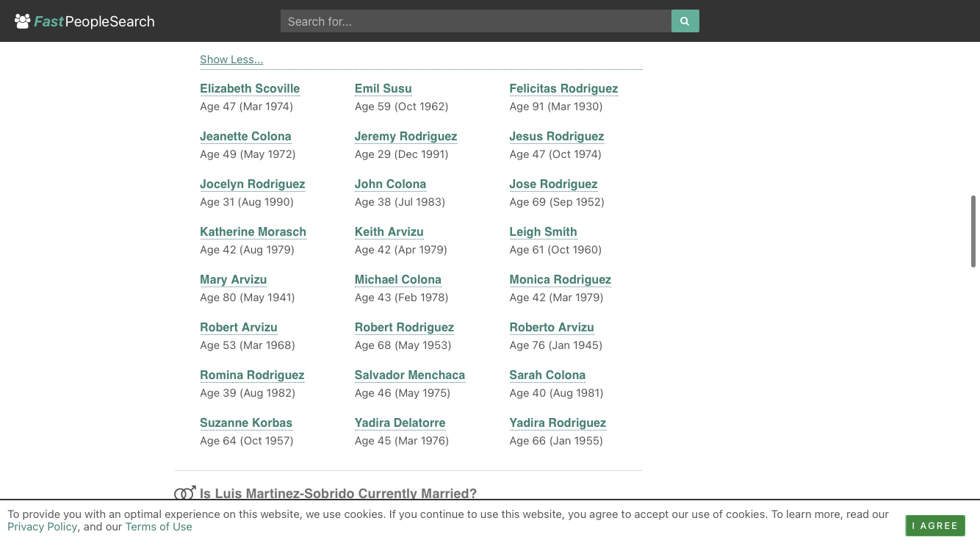This screenshot has height=551, width=980.
Task: Open Robert Rodriguez's profile
Action: (404, 327)
